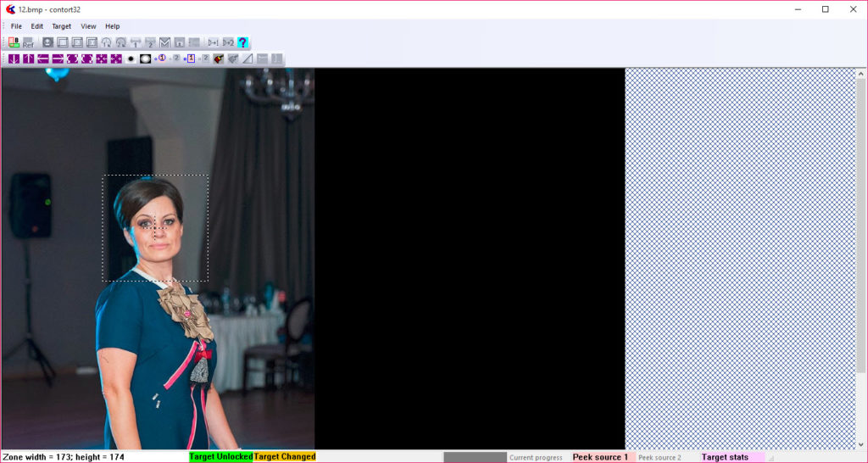
Task: Click Target Changed status indicator
Action: pos(285,457)
